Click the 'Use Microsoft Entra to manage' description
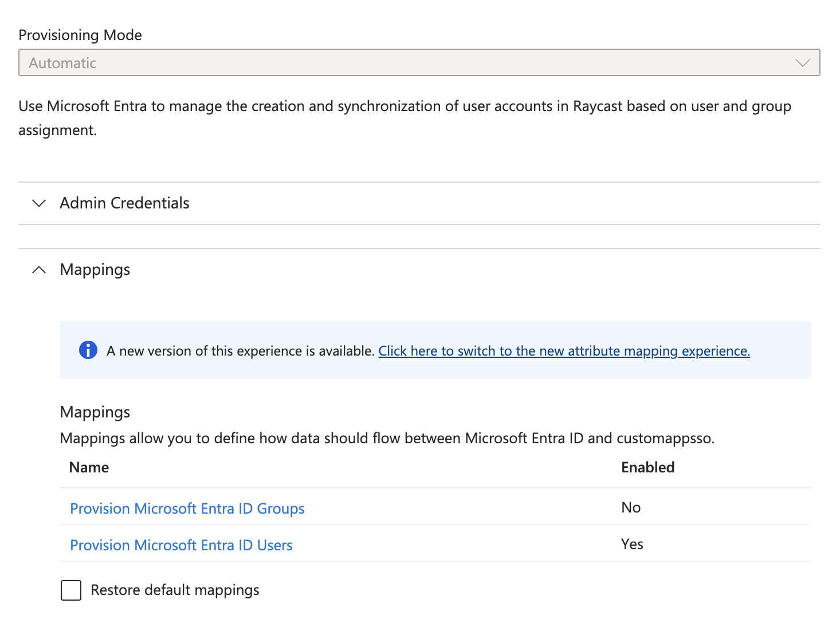The height and width of the screenshot is (623, 840). pyautogui.click(x=405, y=118)
